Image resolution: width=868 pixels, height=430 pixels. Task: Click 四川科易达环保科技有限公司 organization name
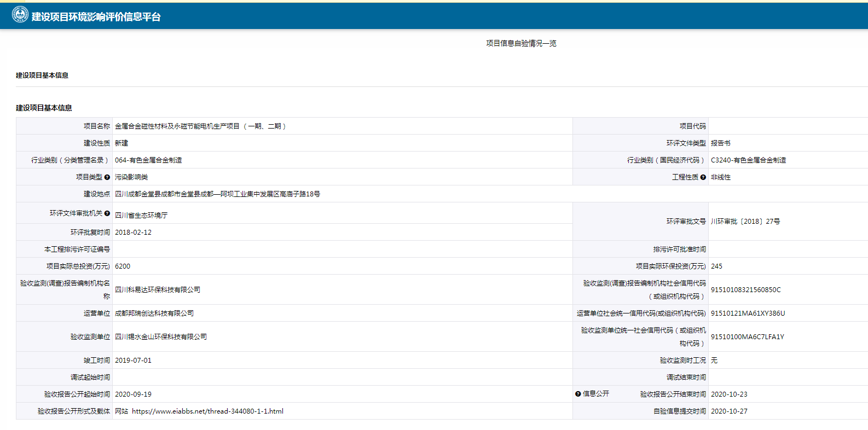(x=158, y=290)
